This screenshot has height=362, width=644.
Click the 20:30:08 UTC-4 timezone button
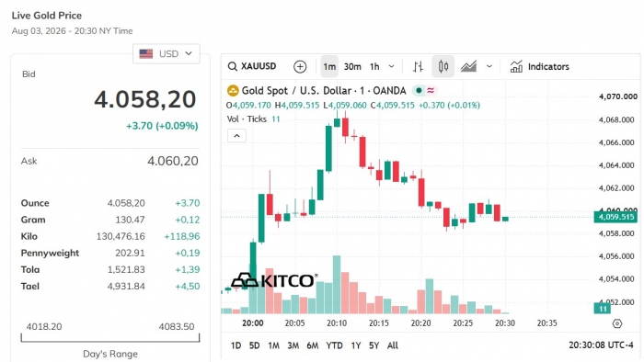tap(601, 345)
